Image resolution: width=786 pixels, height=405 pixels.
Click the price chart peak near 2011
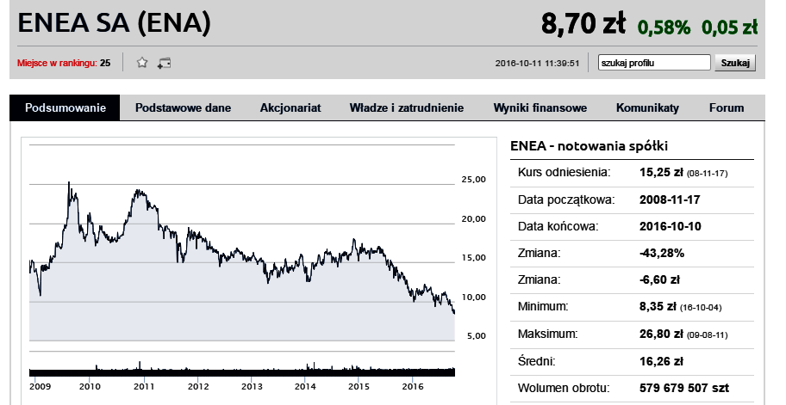pyautogui.click(x=139, y=191)
